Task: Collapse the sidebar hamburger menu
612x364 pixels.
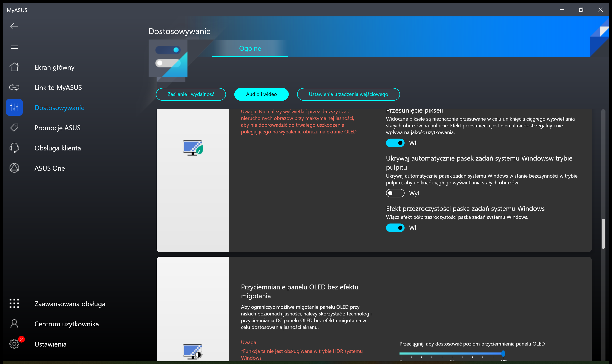Action: [x=14, y=47]
